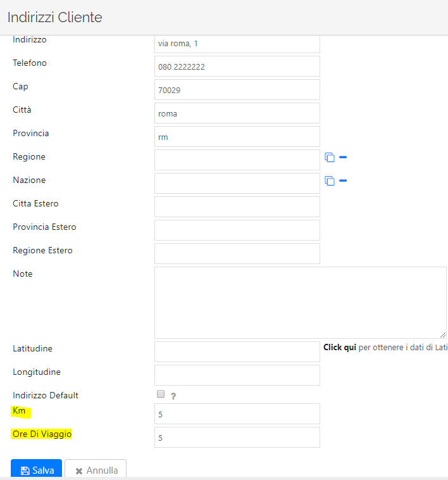Viewport: 448px width, 480px height.
Task: Click the 'Telefono' label
Action: (30, 63)
